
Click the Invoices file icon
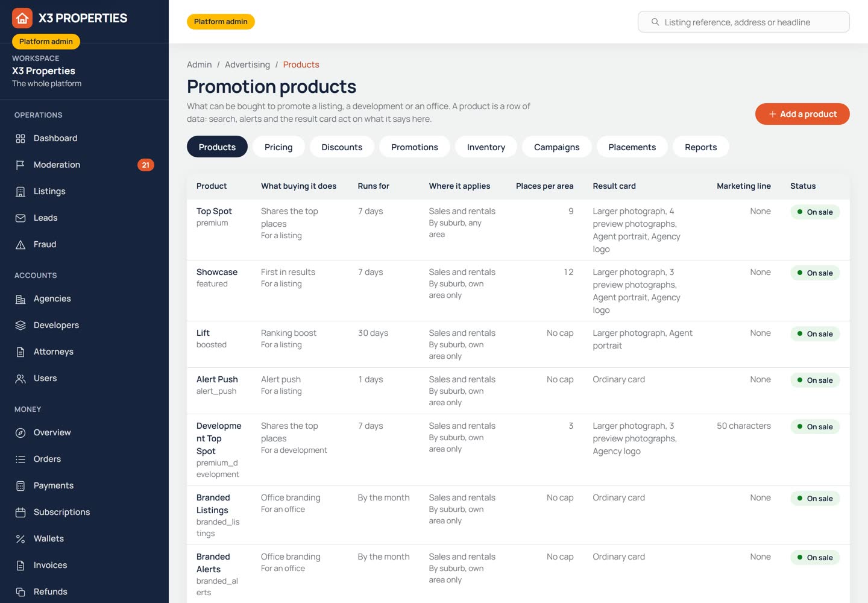pos(20,566)
